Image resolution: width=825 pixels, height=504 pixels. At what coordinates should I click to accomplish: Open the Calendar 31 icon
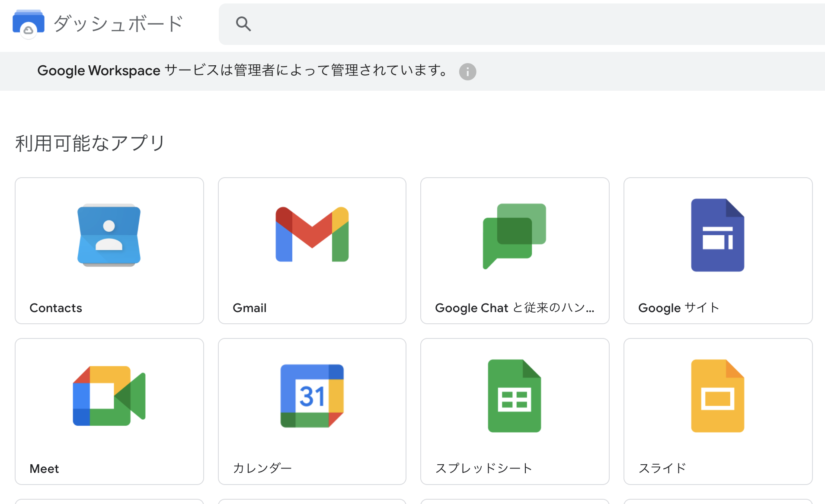[x=312, y=396]
